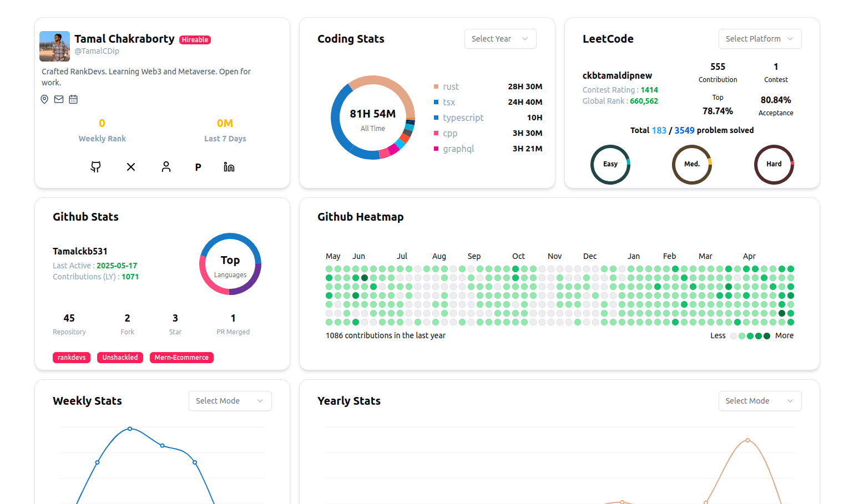This screenshot has height=504, width=854.
Task: Click 1086 contributions in the last year
Action: [x=386, y=335]
